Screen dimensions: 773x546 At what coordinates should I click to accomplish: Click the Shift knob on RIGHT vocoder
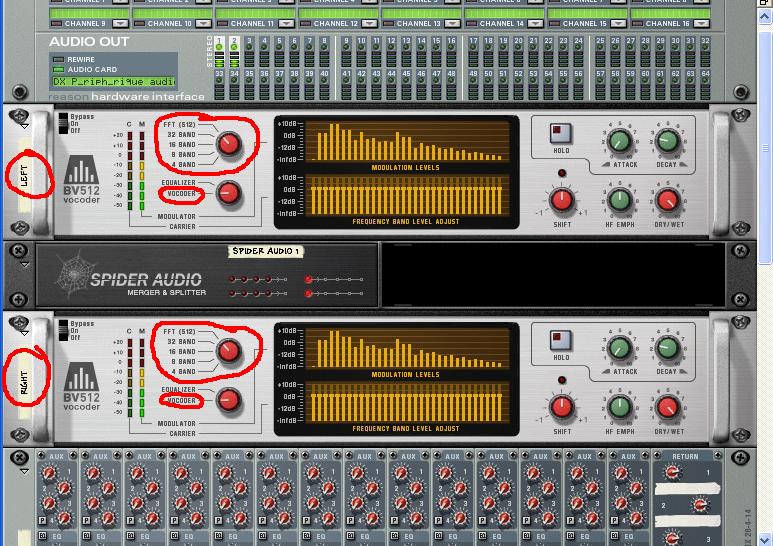562,407
